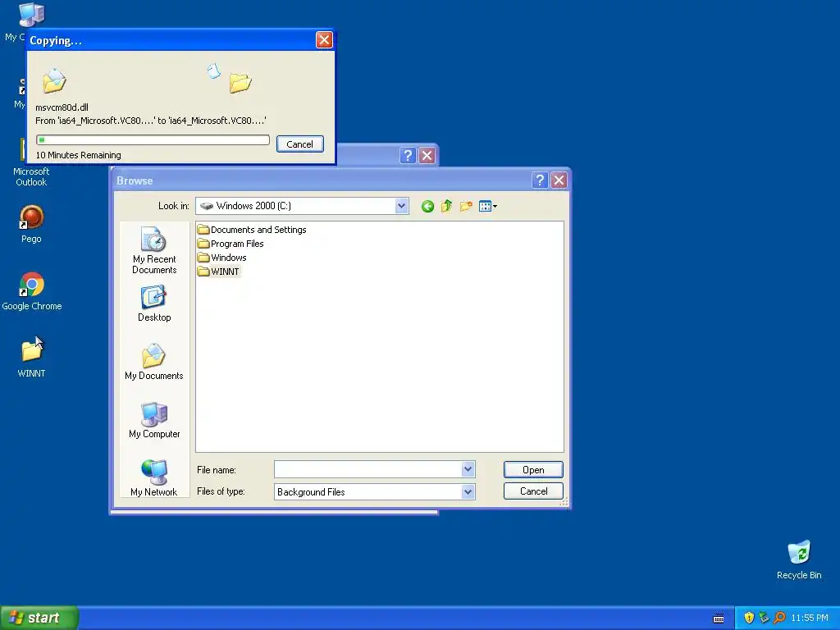Close the window behind the Browse dialog
The image size is (840, 630).
(x=427, y=155)
